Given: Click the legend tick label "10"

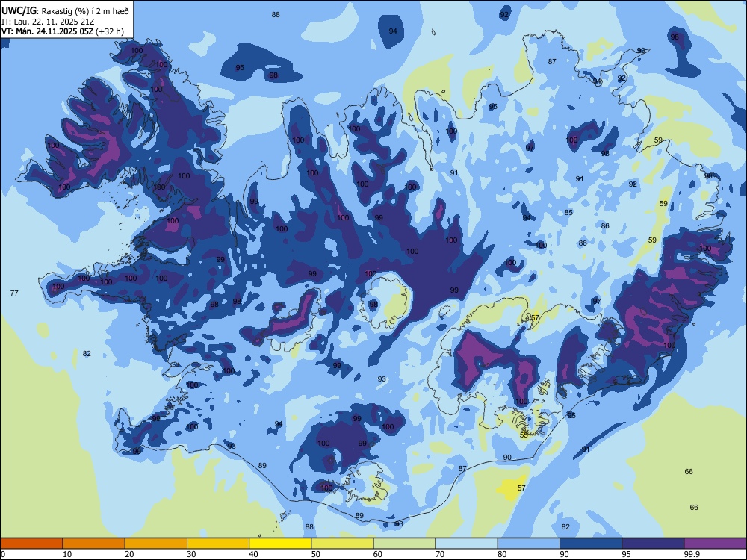Looking at the screenshot, I should (x=67, y=554).
